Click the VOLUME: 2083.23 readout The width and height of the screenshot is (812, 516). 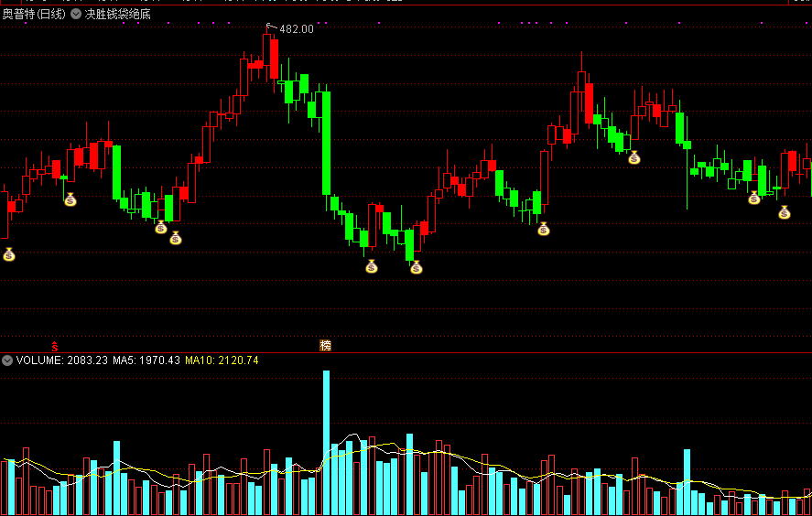[x=62, y=360]
